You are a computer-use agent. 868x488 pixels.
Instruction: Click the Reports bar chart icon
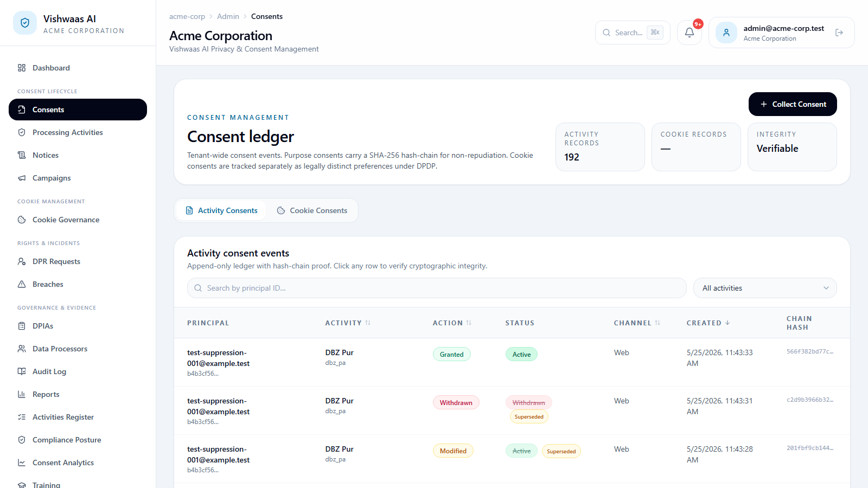click(x=22, y=394)
